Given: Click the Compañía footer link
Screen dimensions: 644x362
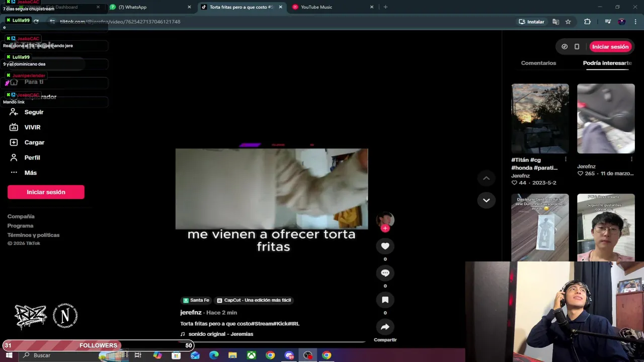Looking at the screenshot, I should coord(21,216).
